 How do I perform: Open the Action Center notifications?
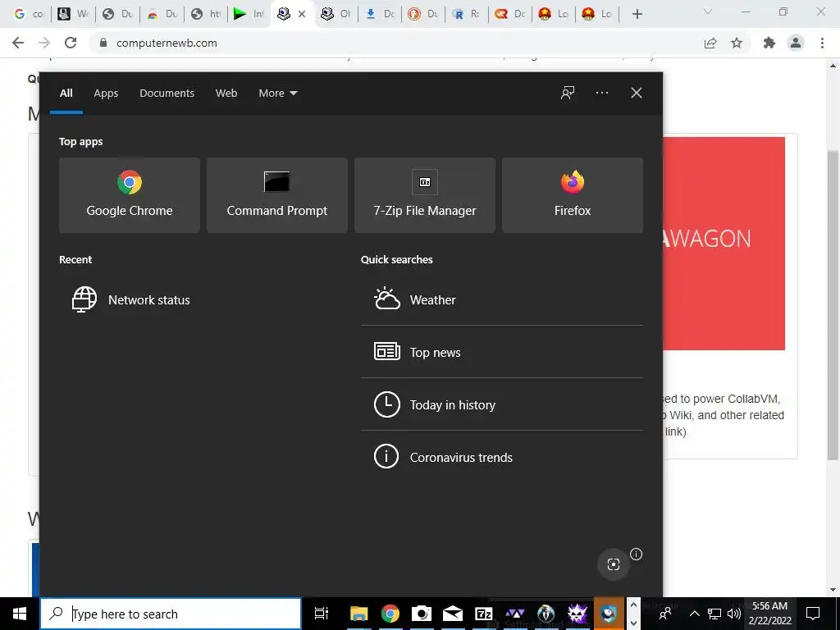(x=813, y=614)
